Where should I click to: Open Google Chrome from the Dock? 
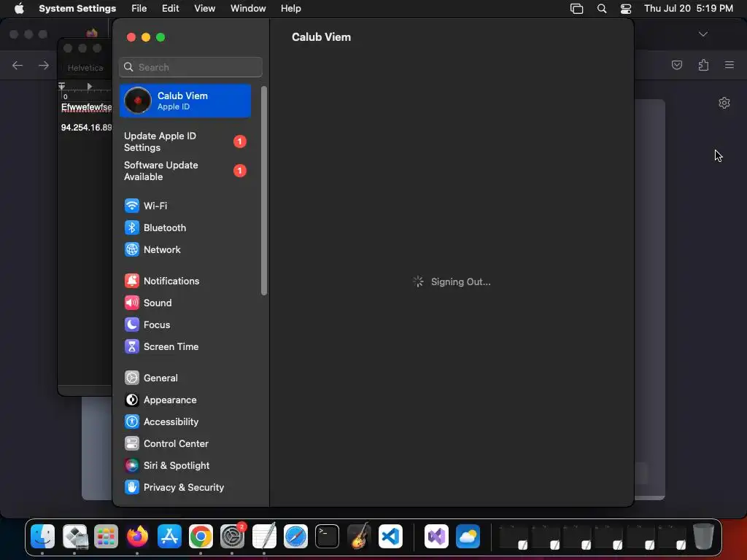(x=201, y=536)
